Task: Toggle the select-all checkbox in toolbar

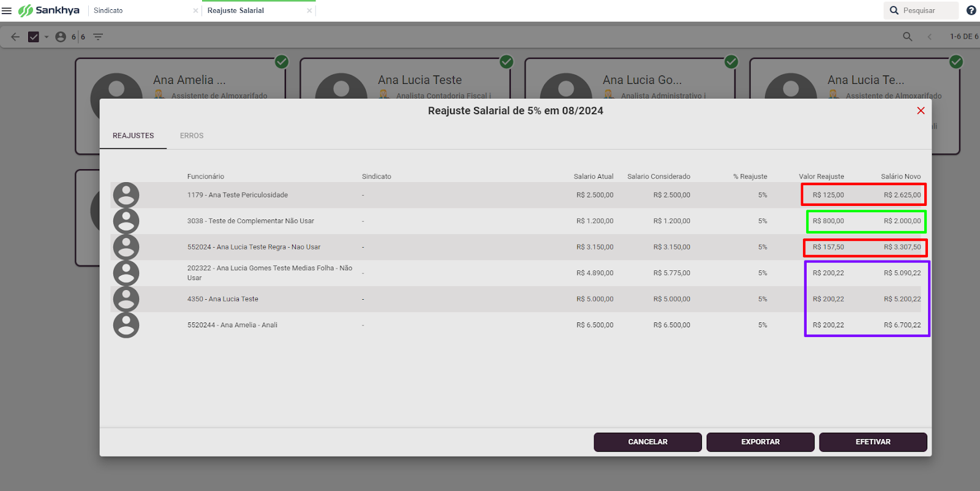Action: [x=34, y=37]
